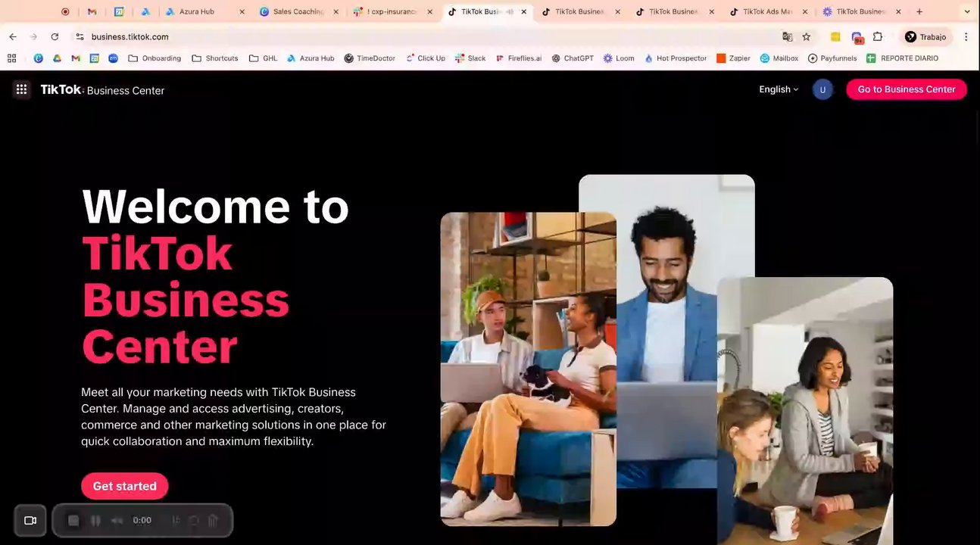Open the Google Drive bookmark icon
The width and height of the screenshot is (980, 545).
57,58
